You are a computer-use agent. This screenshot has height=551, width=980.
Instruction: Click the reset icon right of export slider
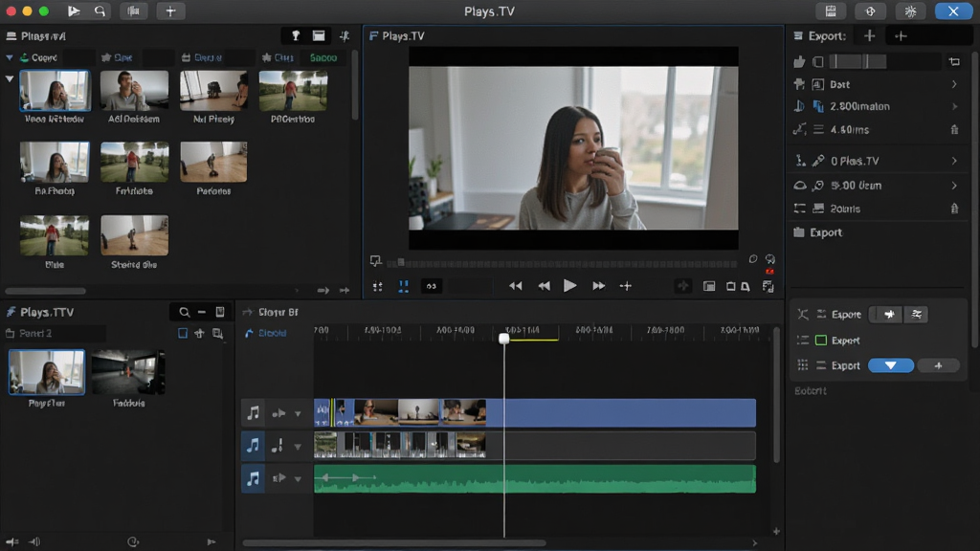(954, 61)
